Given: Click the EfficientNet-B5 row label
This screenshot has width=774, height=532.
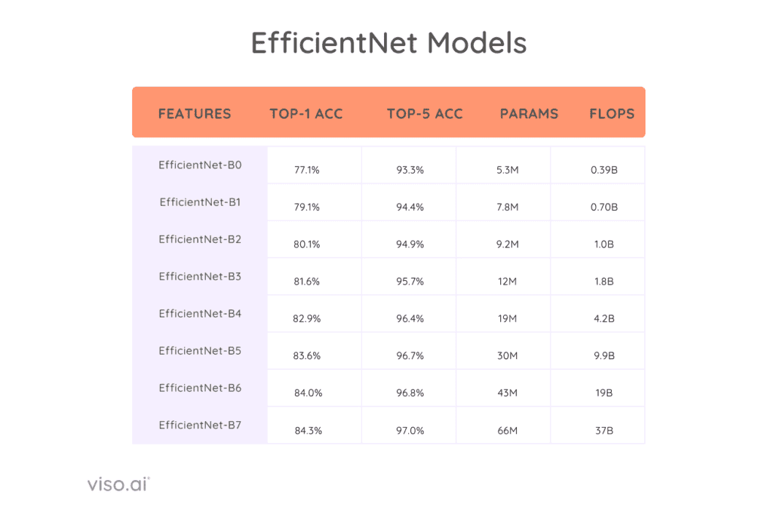Looking at the screenshot, I should (200, 351).
